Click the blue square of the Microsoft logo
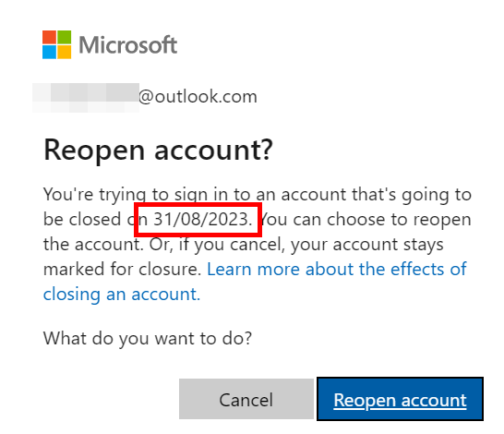The height and width of the screenshot is (434, 504). point(49,52)
